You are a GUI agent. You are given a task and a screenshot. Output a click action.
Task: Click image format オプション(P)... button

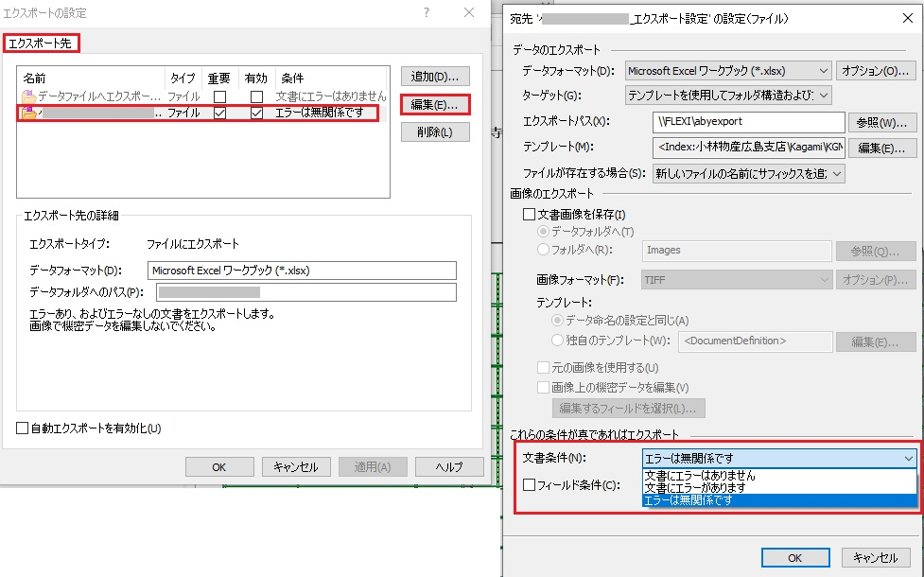click(x=876, y=280)
